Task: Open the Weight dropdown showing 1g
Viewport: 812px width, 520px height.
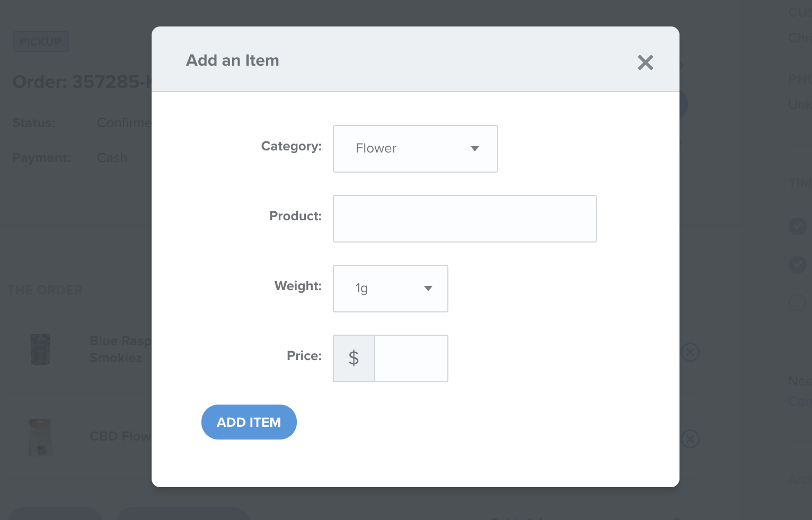Action: point(390,289)
